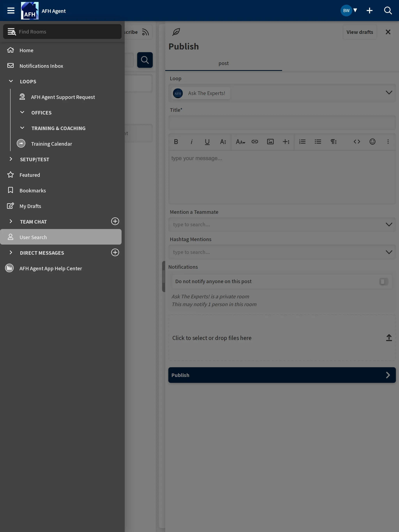Expand the SETUP/TEST section

click(x=11, y=159)
